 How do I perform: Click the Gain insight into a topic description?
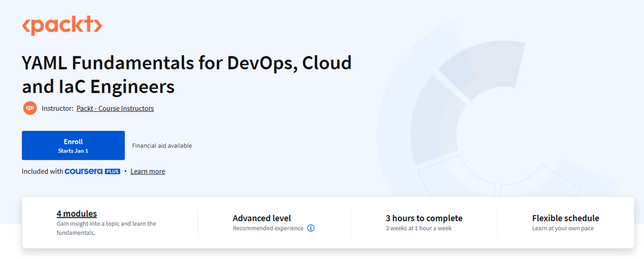tap(107, 228)
